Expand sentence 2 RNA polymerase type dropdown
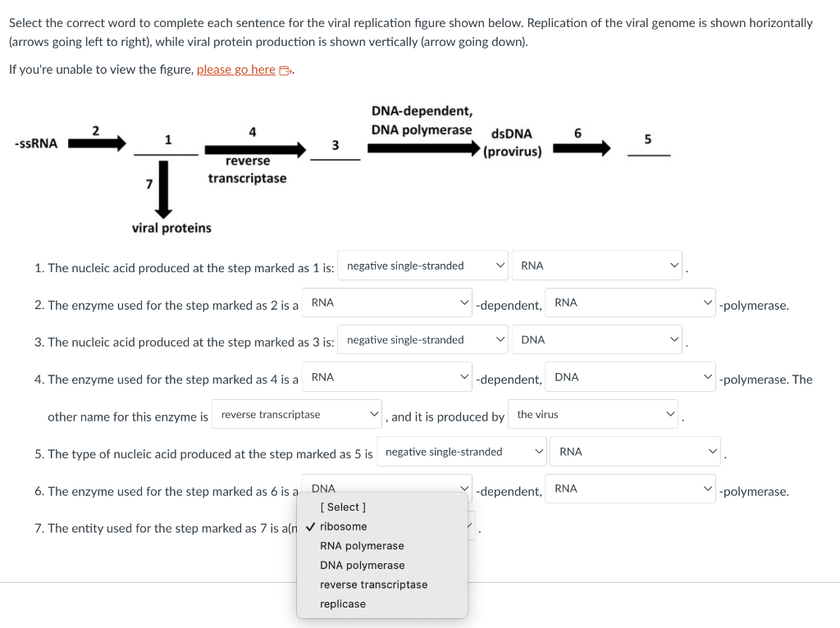The width and height of the screenshot is (840, 628). (630, 303)
